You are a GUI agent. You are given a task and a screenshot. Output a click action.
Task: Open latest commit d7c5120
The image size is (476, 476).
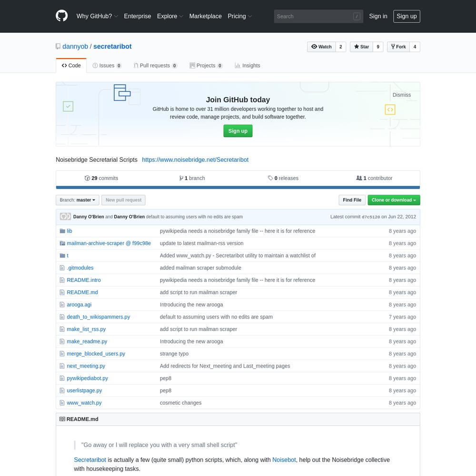371,217
